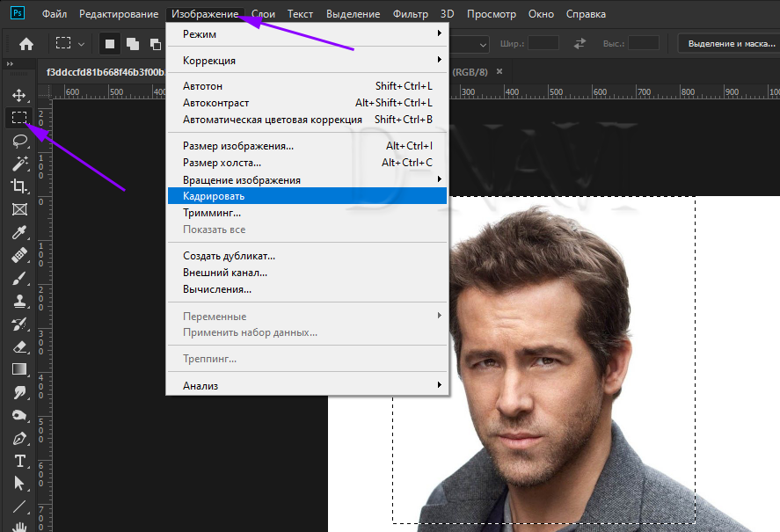Swap width and height values icon
The width and height of the screenshot is (780, 532).
(x=580, y=44)
